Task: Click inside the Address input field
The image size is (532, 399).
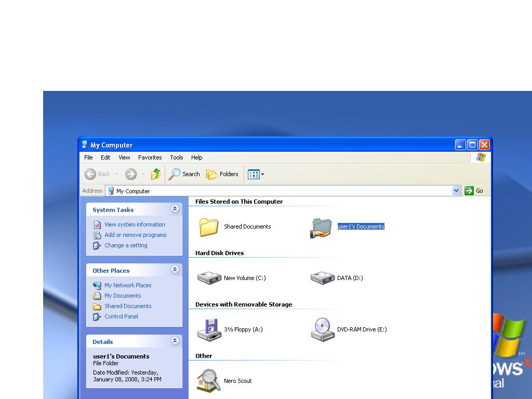Action: (x=281, y=191)
